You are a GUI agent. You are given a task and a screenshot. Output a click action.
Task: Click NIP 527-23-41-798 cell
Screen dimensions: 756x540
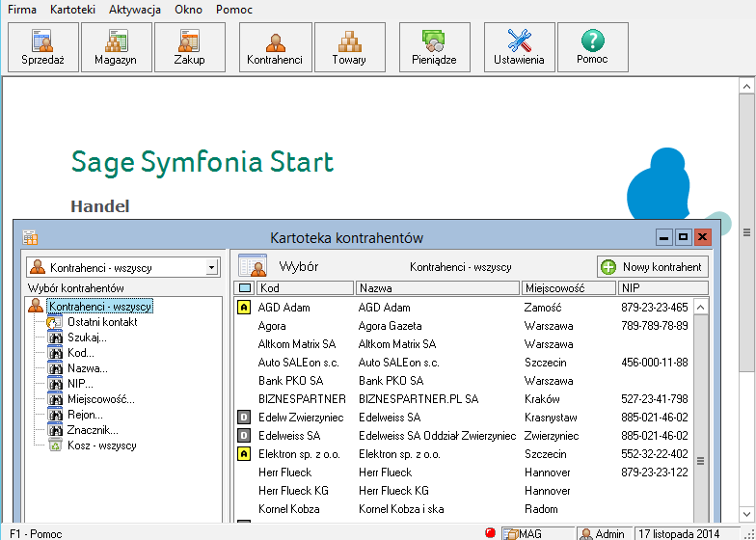coord(655,399)
